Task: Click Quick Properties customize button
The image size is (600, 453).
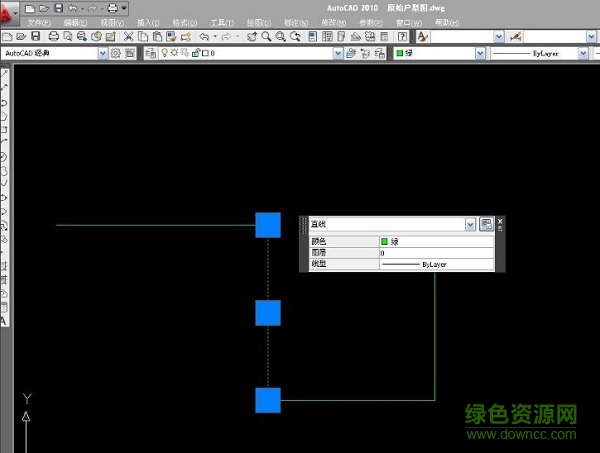Action: (x=486, y=224)
